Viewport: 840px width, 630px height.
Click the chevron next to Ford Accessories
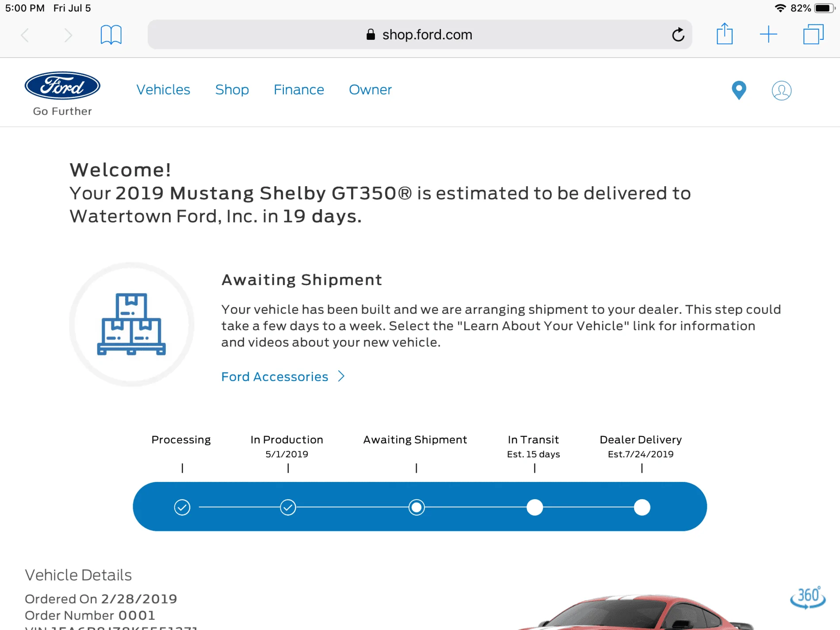pos(341,376)
